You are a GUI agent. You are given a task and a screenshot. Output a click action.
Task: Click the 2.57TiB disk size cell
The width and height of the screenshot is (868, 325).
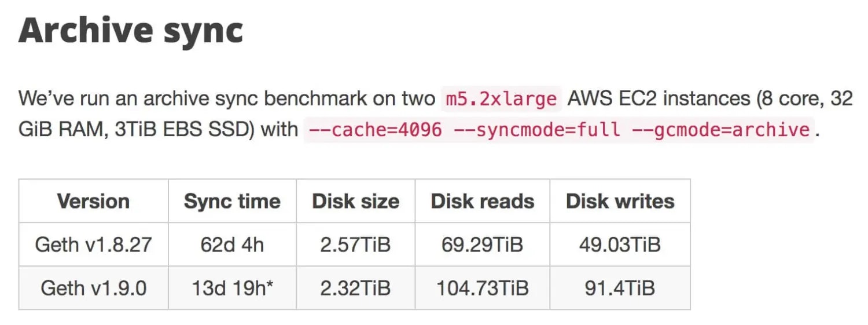pos(355,244)
